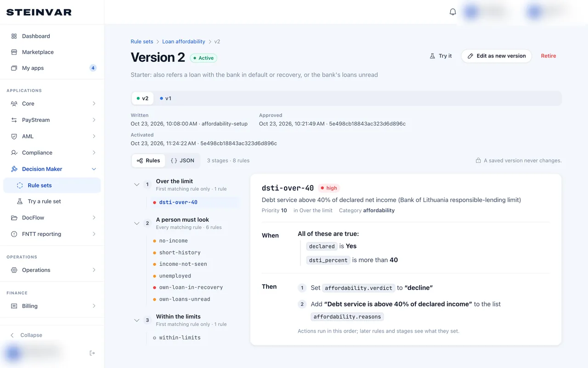Open Try a rule set page
This screenshot has width=588, height=368.
[x=52, y=201]
